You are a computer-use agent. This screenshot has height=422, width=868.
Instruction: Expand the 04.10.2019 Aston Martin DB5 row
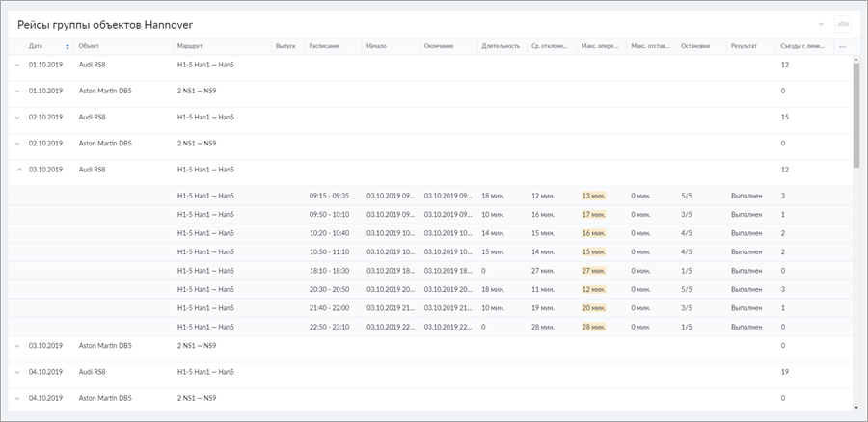[x=16, y=397]
